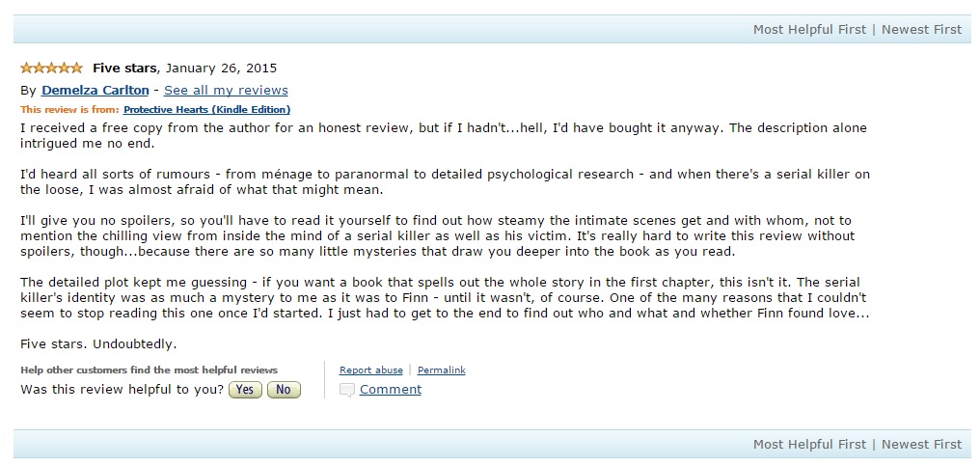
Task: Open the "See all my reviews" link
Action: click(x=226, y=90)
